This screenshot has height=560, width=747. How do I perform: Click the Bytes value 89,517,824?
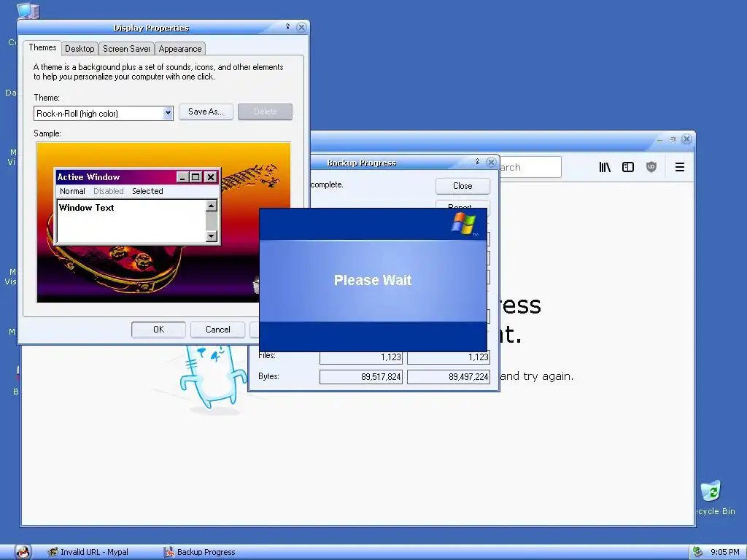pos(361,377)
